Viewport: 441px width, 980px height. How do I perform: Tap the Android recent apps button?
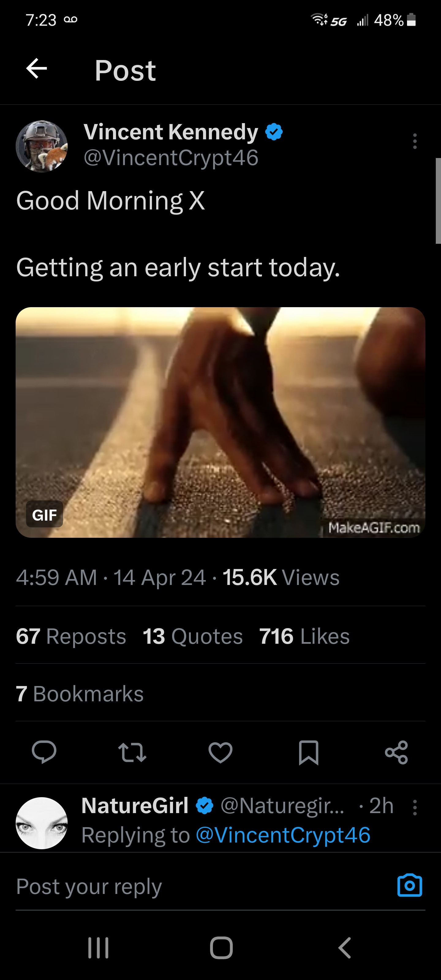tap(98, 947)
